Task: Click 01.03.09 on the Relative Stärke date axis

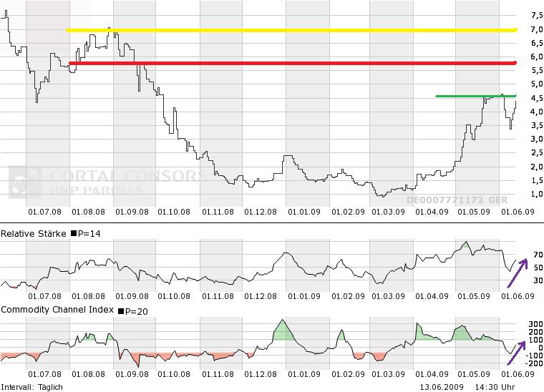Action: point(388,296)
